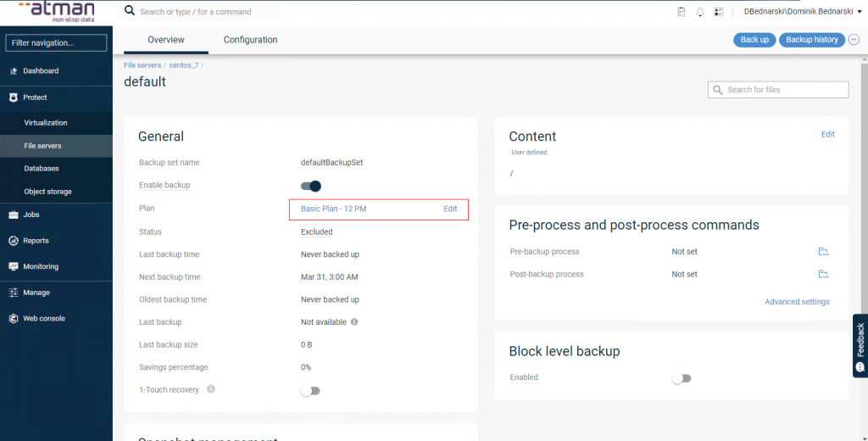Open Databases in the sidebar

coord(42,169)
